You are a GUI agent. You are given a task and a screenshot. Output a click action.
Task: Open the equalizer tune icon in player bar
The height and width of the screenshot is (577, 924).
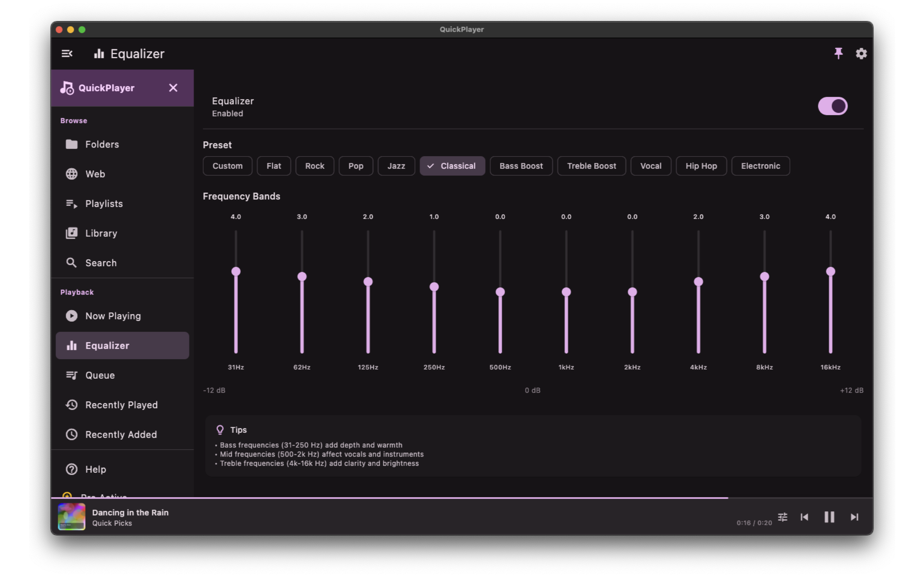[x=783, y=517]
